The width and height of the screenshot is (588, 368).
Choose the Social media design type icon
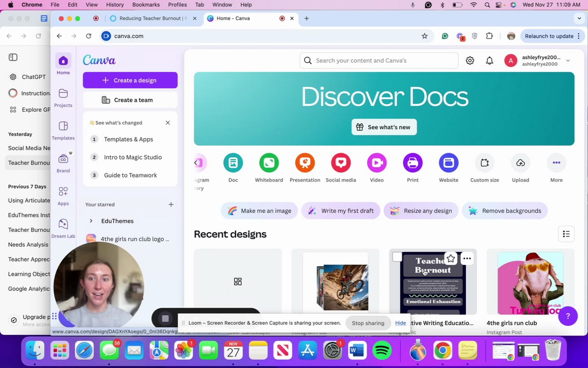341,163
